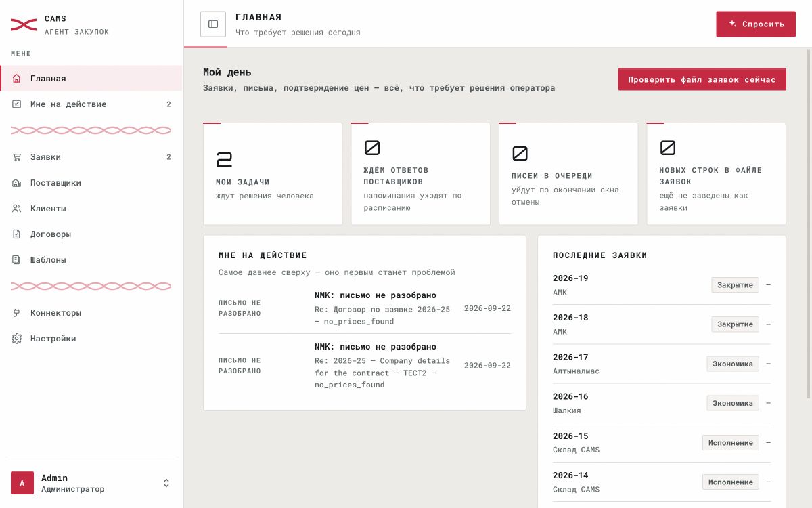Click the page vertical scrollbar
Screen dimensions: 812x508
pos(808,224)
